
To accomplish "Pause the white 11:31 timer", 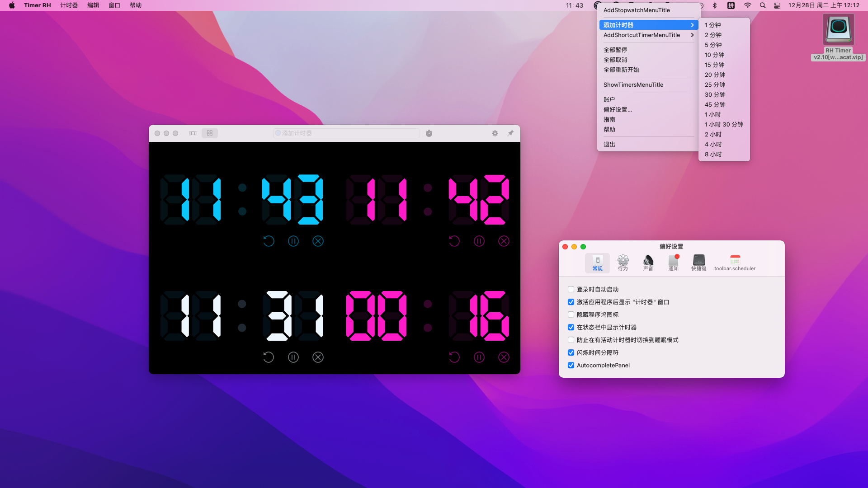I will pyautogui.click(x=293, y=357).
